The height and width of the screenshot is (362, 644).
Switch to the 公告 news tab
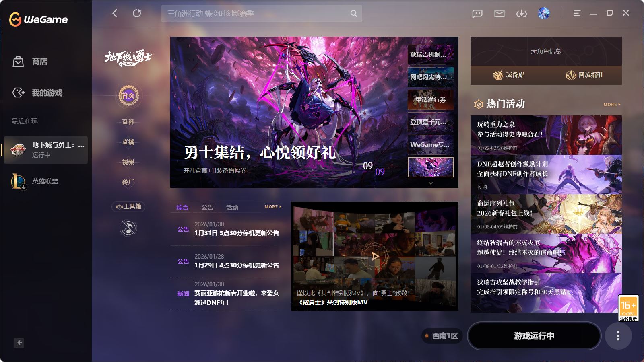[207, 207]
